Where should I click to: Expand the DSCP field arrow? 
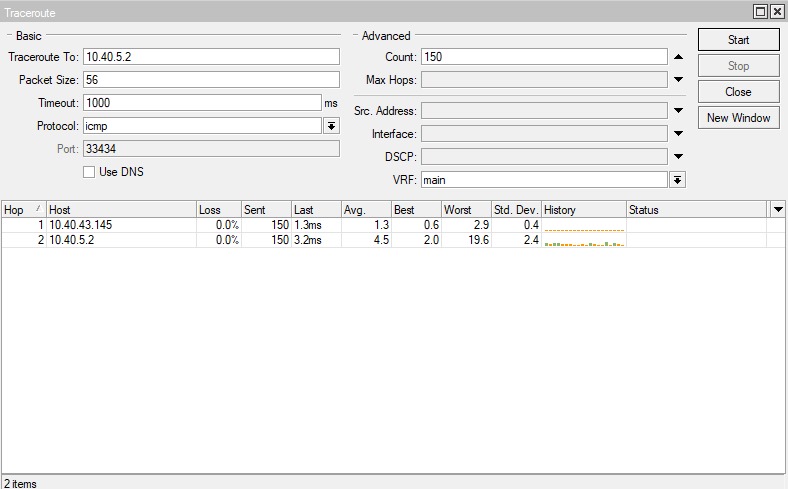click(678, 157)
